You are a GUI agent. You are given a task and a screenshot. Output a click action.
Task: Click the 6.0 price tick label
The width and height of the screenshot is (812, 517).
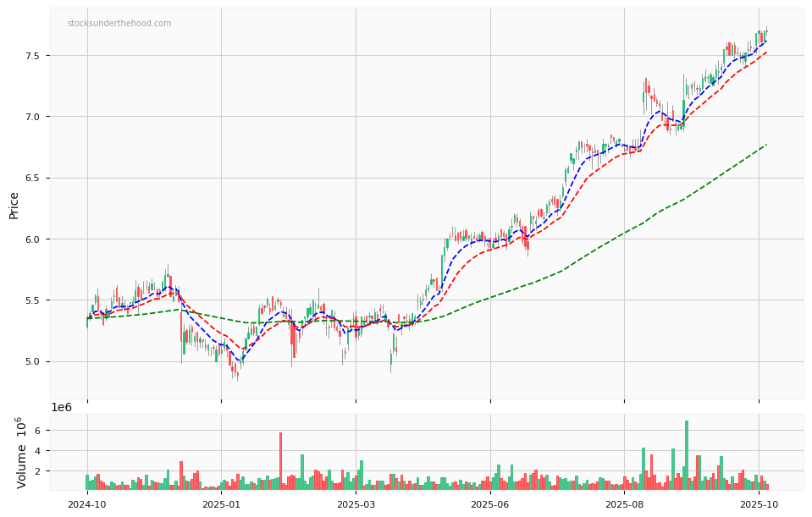tap(31, 239)
